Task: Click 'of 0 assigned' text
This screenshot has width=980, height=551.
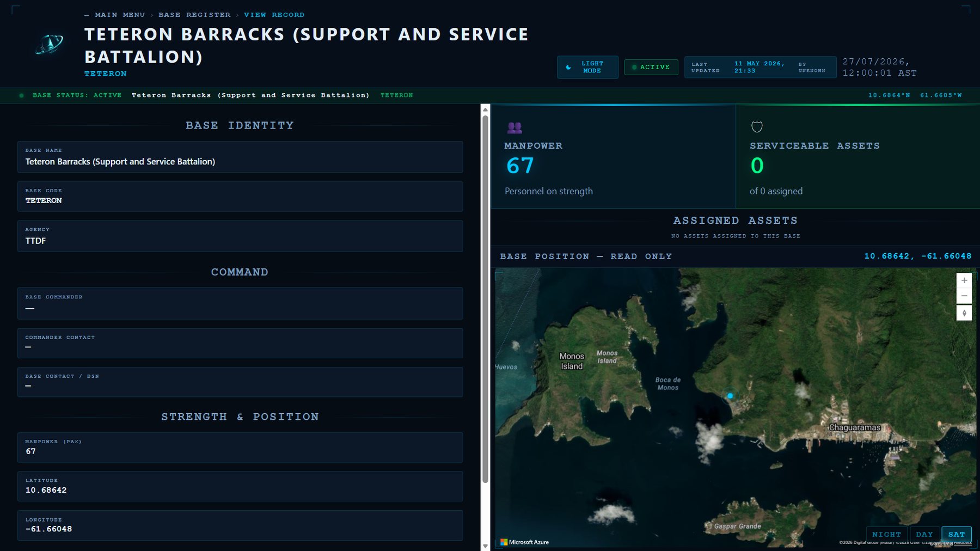Action: pyautogui.click(x=776, y=191)
